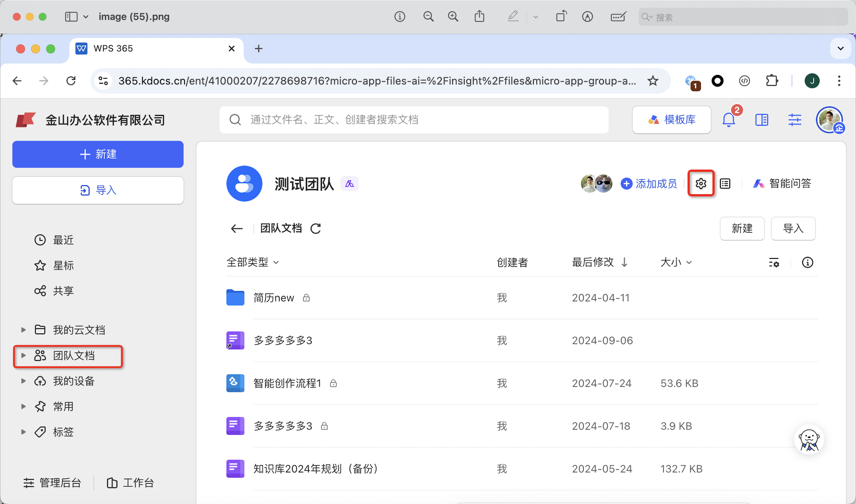Refresh the 团队文档 list

(316, 228)
